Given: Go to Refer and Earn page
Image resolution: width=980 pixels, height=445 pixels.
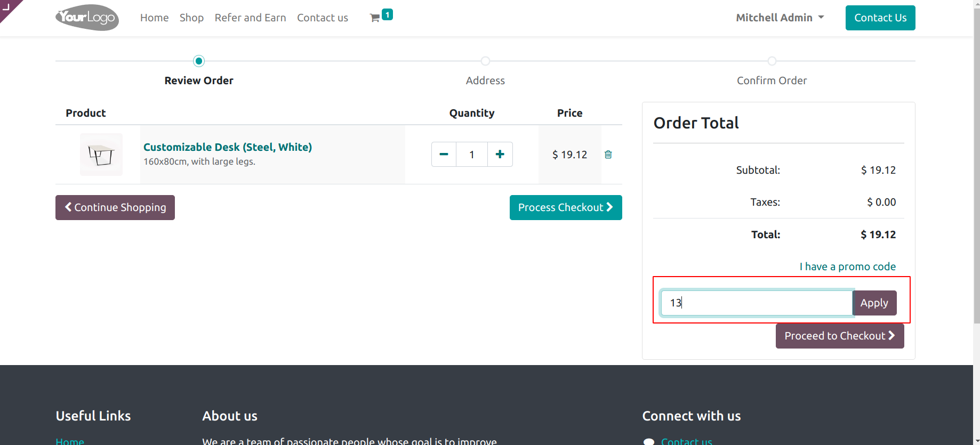Looking at the screenshot, I should tap(250, 18).
